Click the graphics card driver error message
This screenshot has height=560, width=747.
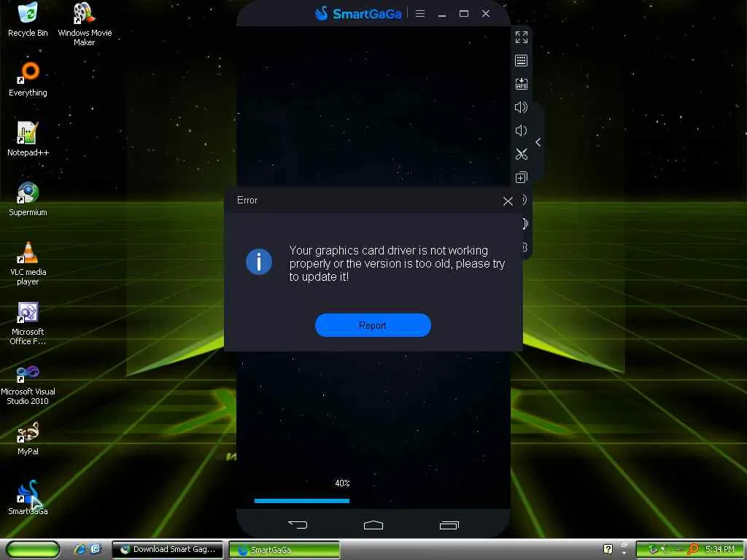pos(397,263)
